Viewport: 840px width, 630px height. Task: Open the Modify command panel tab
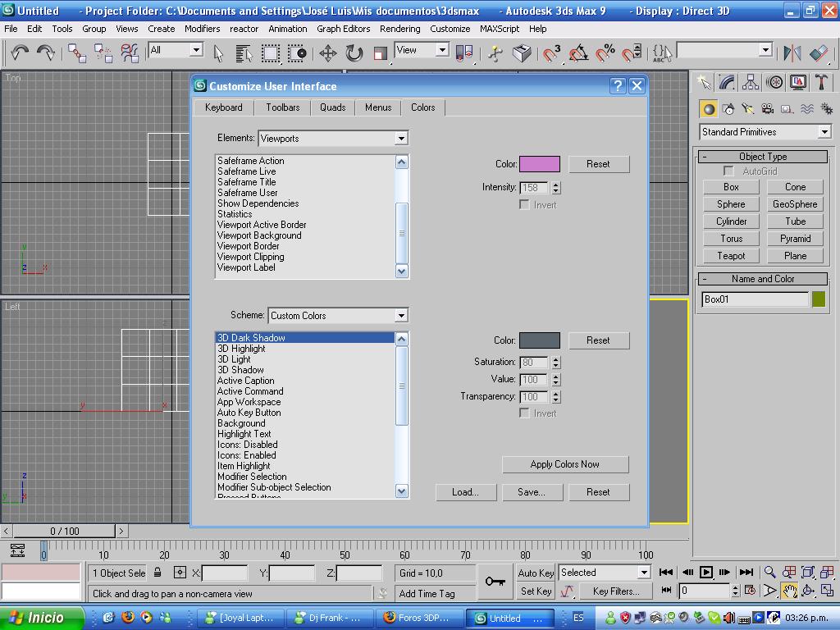pos(727,83)
